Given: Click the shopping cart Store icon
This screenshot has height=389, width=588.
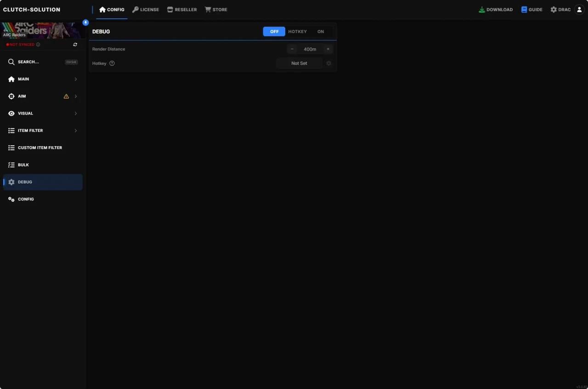Looking at the screenshot, I should click(x=208, y=10).
